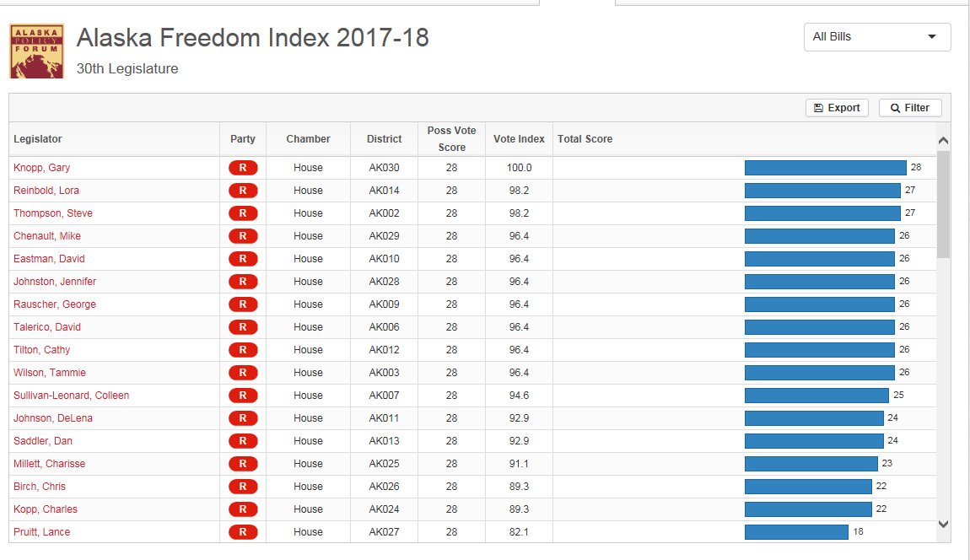The width and height of the screenshot is (970, 560).
Task: Click R party badge for Millett, Charisse
Action: click(243, 464)
